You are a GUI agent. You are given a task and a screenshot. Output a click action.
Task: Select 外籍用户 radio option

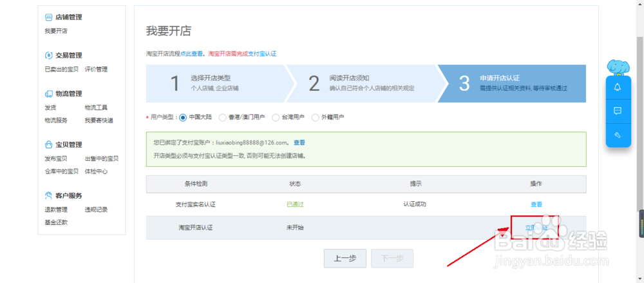[x=315, y=117]
